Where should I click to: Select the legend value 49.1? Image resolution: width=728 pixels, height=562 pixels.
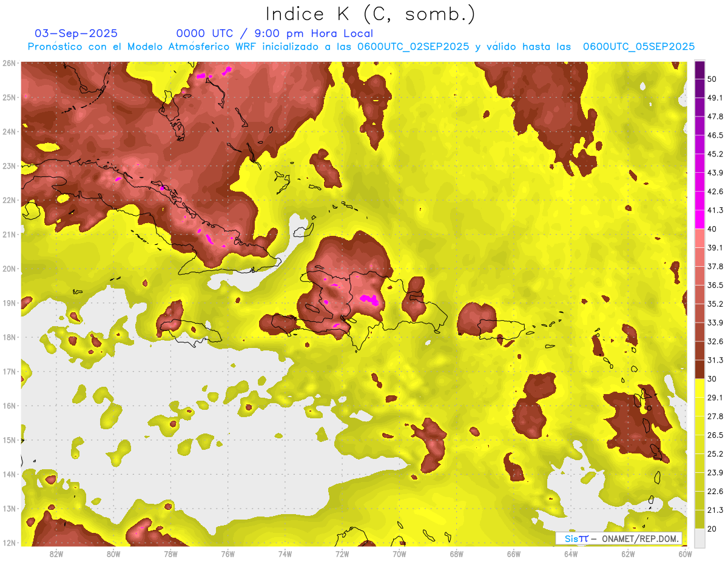point(715,98)
